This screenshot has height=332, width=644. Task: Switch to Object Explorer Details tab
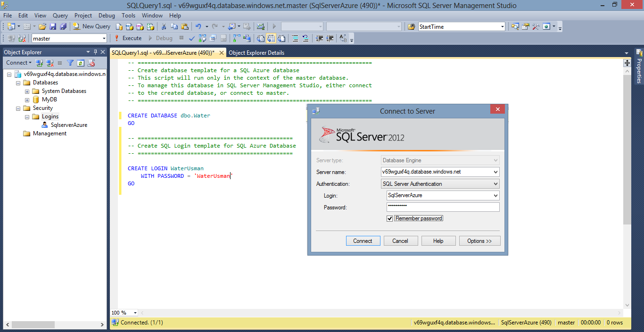tap(256, 53)
